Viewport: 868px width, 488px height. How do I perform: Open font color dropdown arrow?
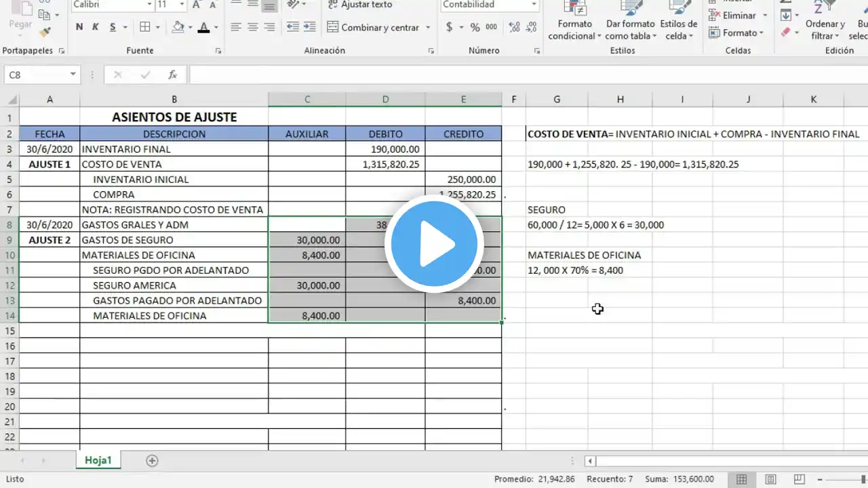tap(216, 28)
